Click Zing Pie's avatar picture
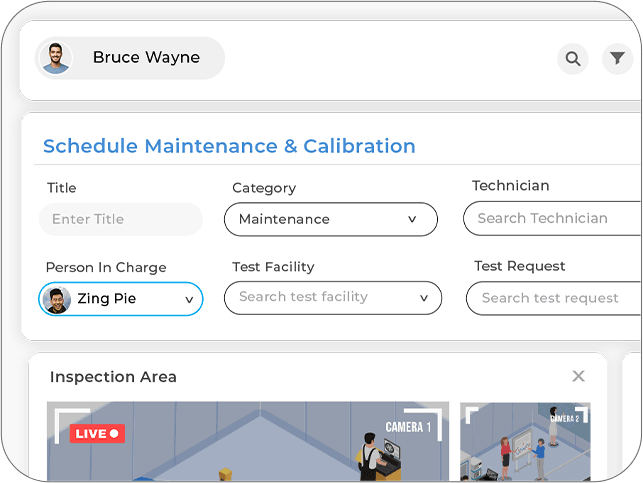The height and width of the screenshot is (483, 643). pyautogui.click(x=57, y=299)
